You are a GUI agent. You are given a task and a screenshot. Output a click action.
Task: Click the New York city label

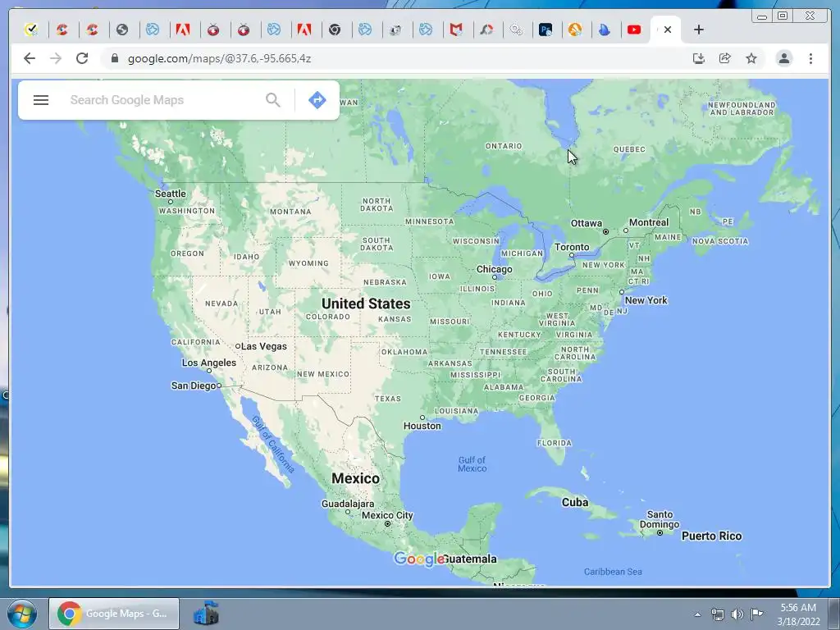646,300
